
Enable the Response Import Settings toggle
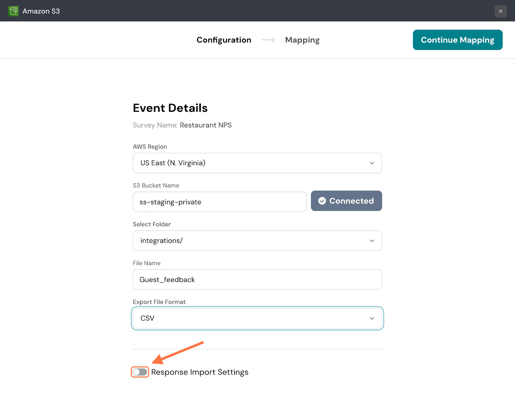(x=140, y=372)
